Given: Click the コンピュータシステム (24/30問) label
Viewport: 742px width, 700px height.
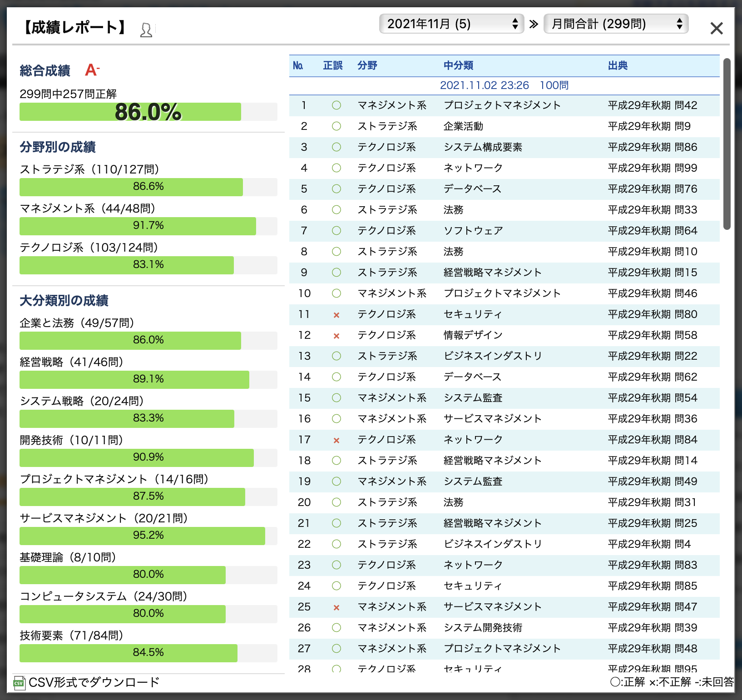Looking at the screenshot, I should point(104,596).
